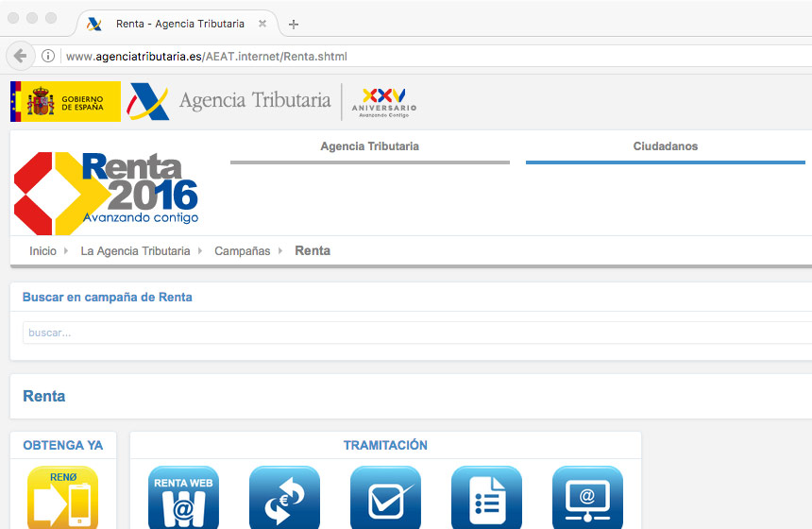Open the euro refund arrows icon
Image resolution: width=812 pixels, height=529 pixels.
284,498
